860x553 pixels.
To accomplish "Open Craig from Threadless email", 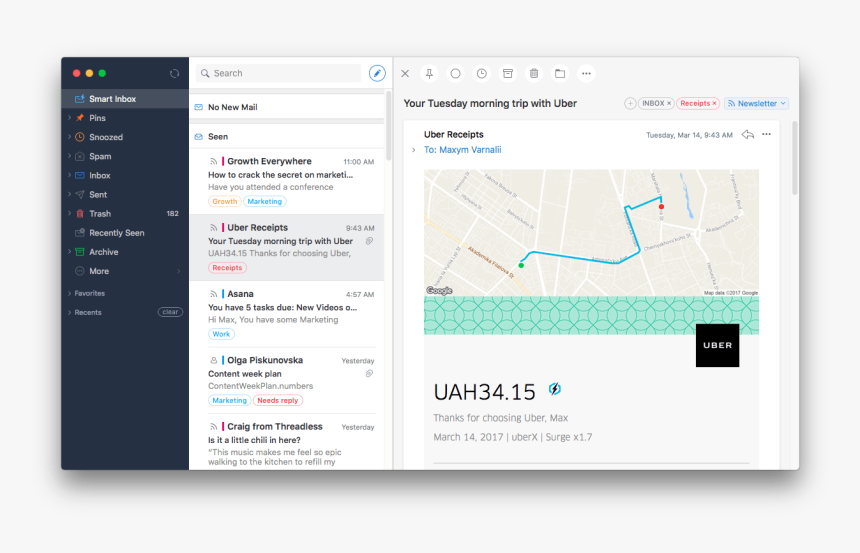I will [x=287, y=442].
